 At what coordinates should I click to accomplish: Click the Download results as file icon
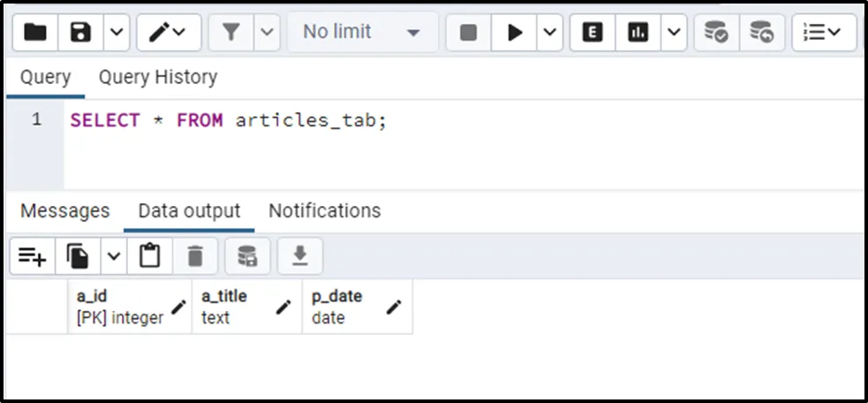point(300,256)
